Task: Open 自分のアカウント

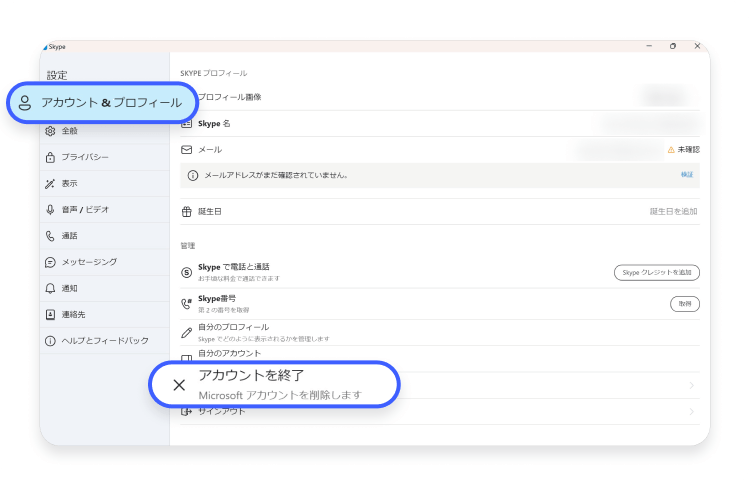Action: (x=440, y=357)
